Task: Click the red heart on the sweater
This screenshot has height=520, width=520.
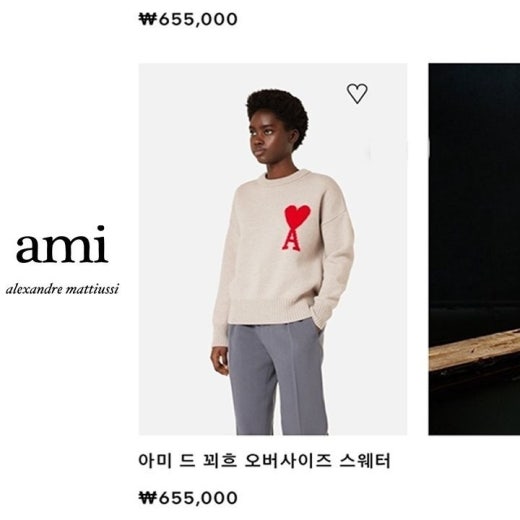Action: (297, 215)
